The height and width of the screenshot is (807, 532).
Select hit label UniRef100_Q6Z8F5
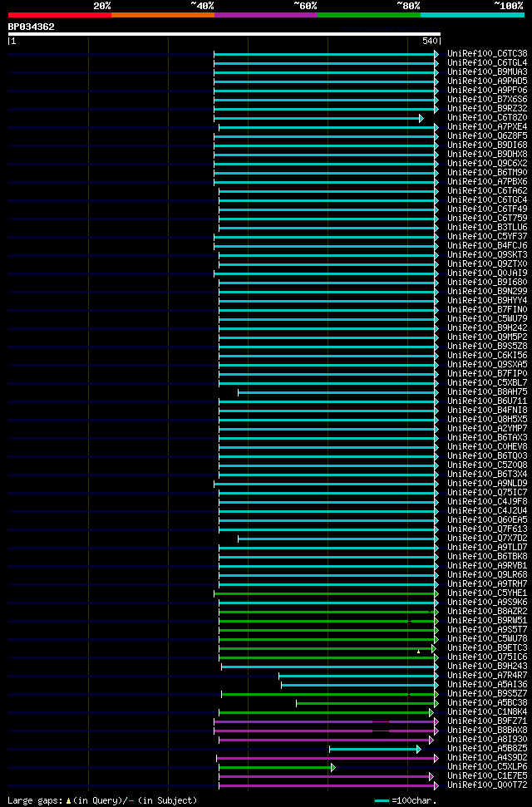(x=487, y=136)
